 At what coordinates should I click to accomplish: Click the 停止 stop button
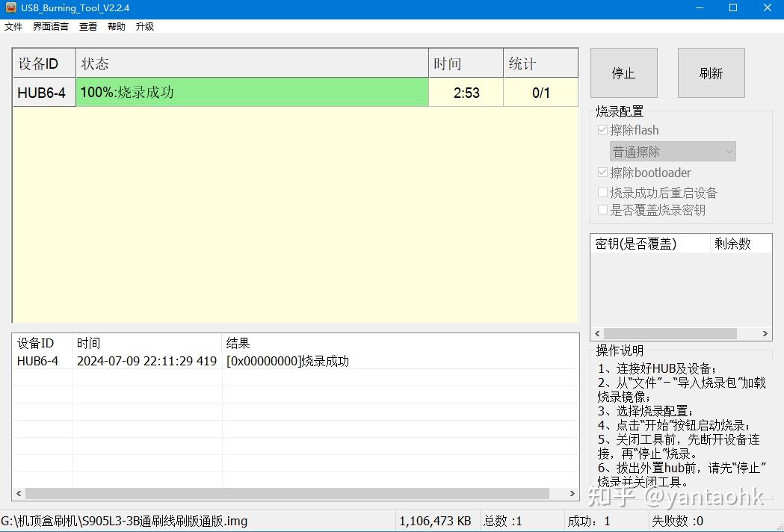pos(623,72)
